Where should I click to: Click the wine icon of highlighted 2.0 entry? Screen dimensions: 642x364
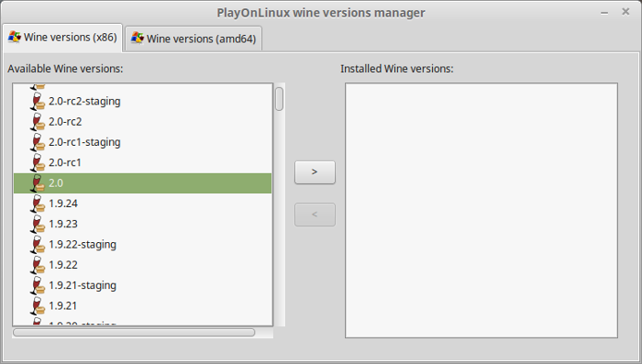(38, 183)
